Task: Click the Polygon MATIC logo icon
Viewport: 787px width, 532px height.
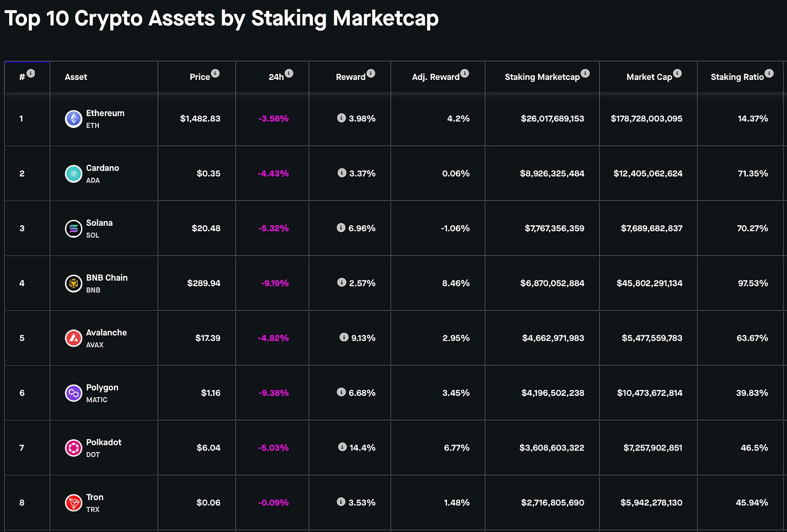Action: [x=74, y=393]
